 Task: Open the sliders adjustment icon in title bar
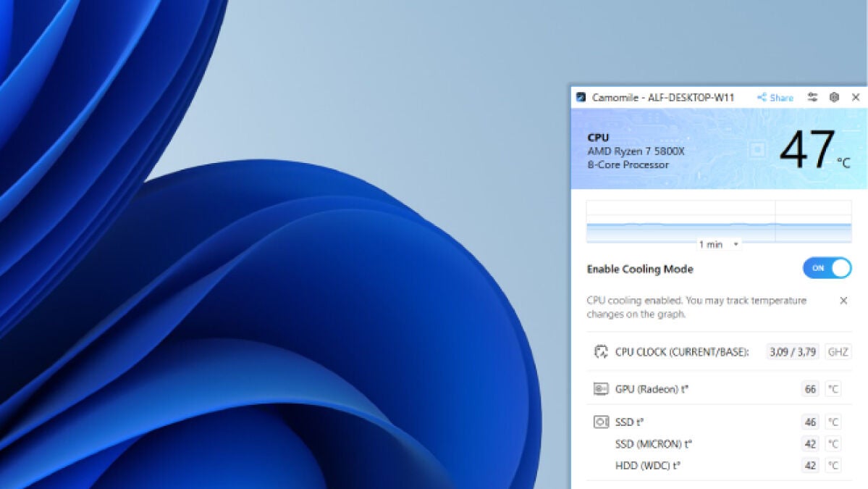click(812, 97)
